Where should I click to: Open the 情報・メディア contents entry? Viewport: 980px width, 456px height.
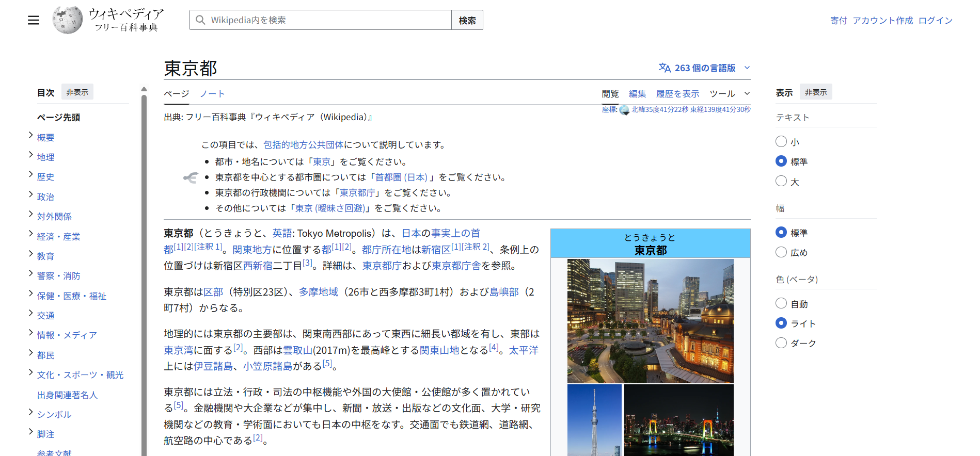click(67, 335)
